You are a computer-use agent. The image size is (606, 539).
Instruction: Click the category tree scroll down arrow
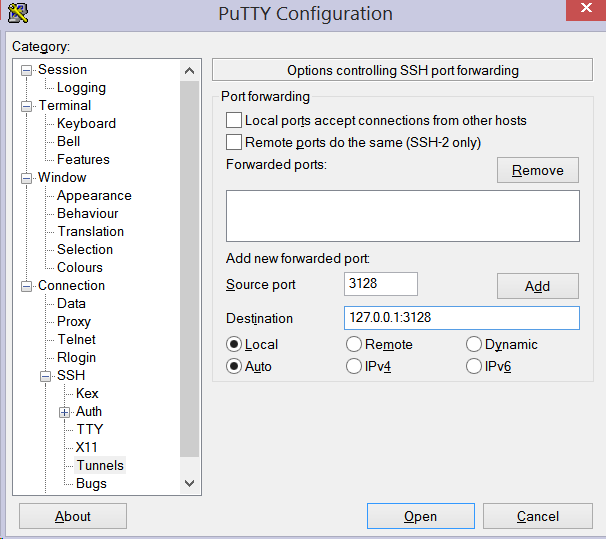[x=189, y=483]
